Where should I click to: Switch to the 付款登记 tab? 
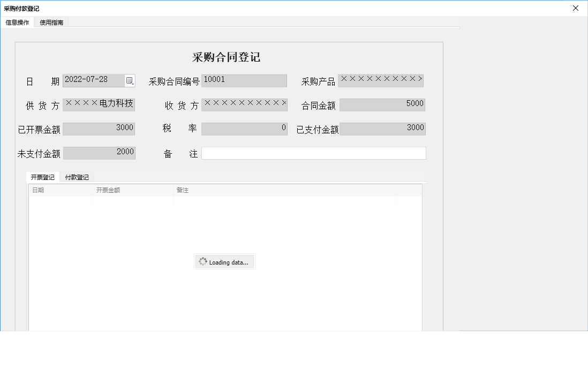tap(77, 177)
